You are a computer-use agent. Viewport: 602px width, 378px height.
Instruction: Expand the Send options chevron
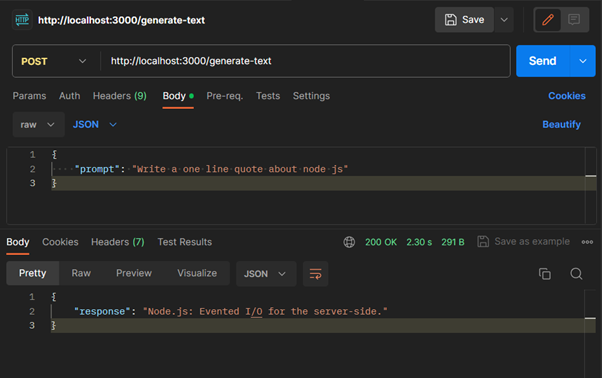tap(582, 61)
